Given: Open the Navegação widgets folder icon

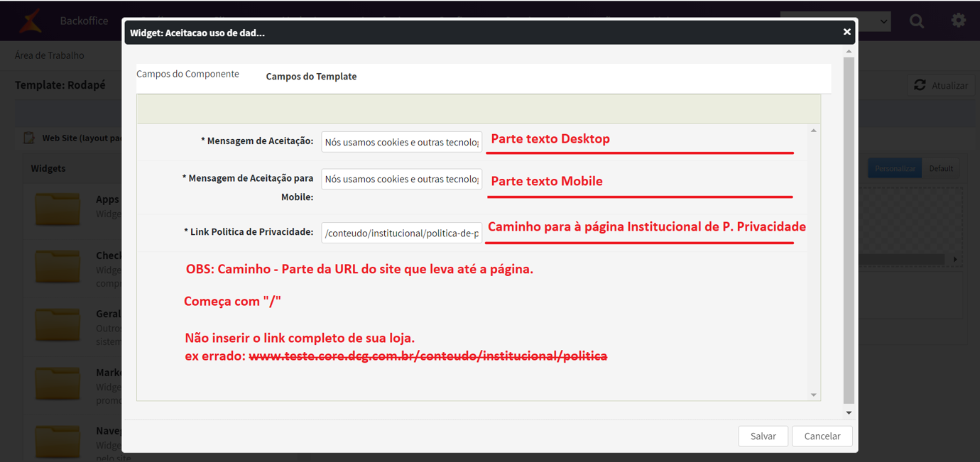Looking at the screenshot, I should tap(58, 441).
